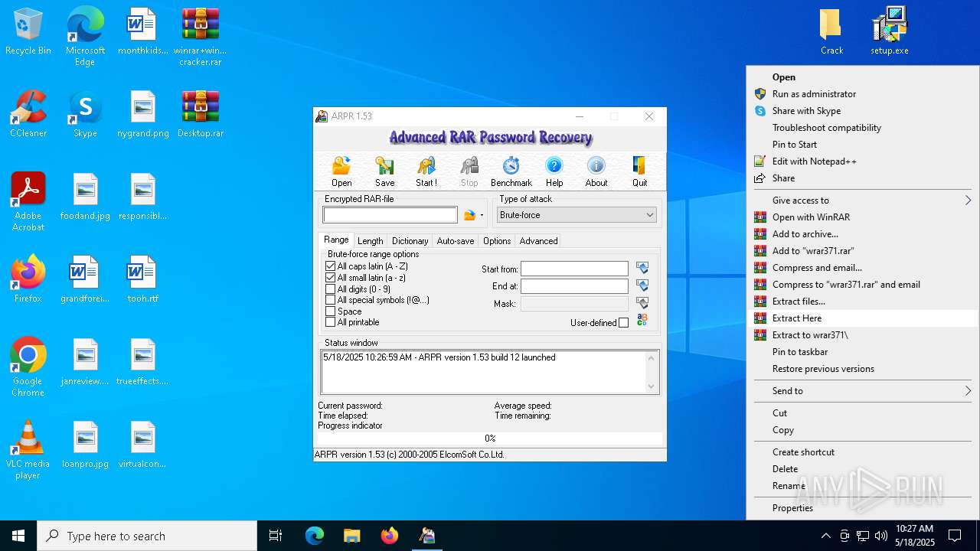Choose Extract Here from context menu
The image size is (980, 551).
tap(863, 318)
